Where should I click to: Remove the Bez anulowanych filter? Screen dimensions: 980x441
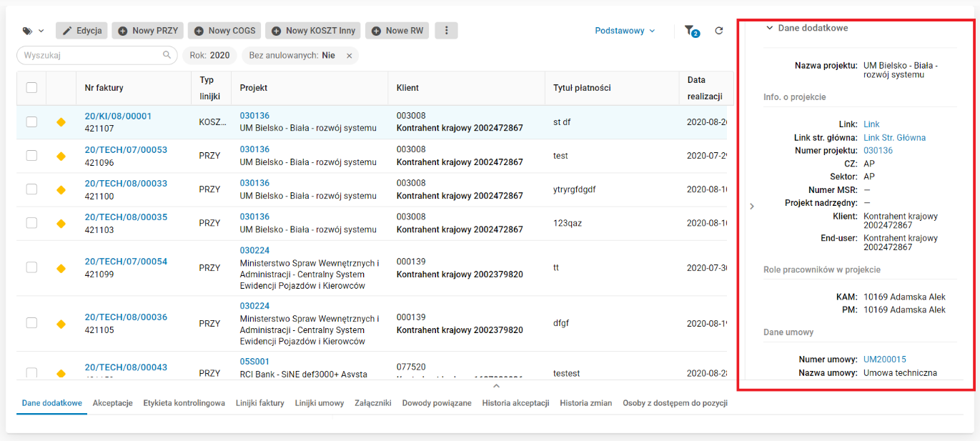coord(350,56)
